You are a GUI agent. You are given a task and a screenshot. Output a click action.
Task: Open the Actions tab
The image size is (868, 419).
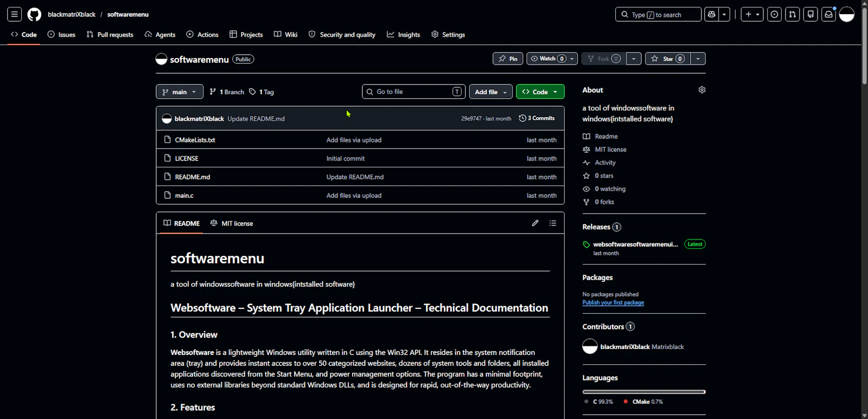click(202, 35)
